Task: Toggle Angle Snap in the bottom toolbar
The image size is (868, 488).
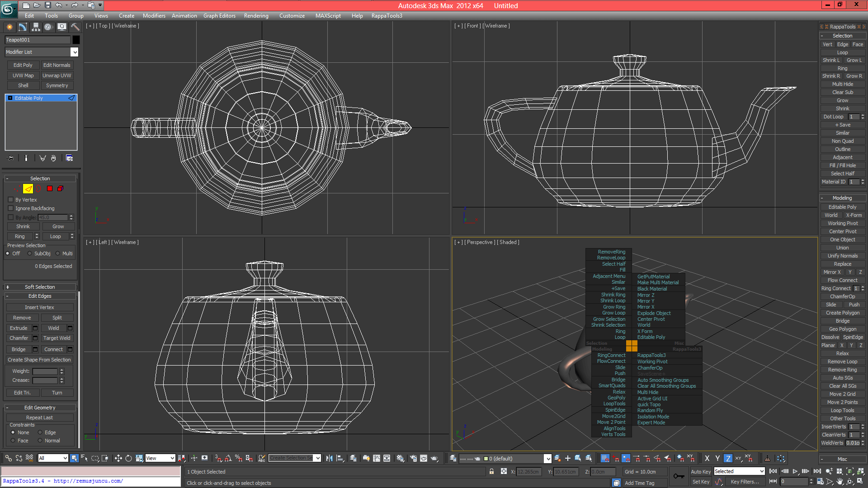Action: 228,458
